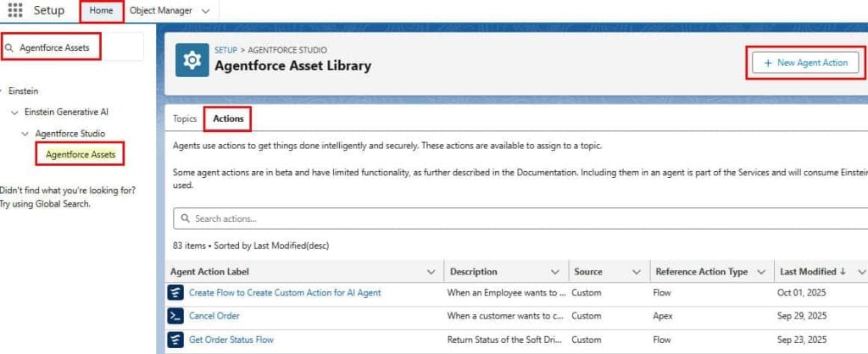Click the Sep 29, 2025 date cell
The width and height of the screenshot is (868, 354).
click(x=802, y=316)
